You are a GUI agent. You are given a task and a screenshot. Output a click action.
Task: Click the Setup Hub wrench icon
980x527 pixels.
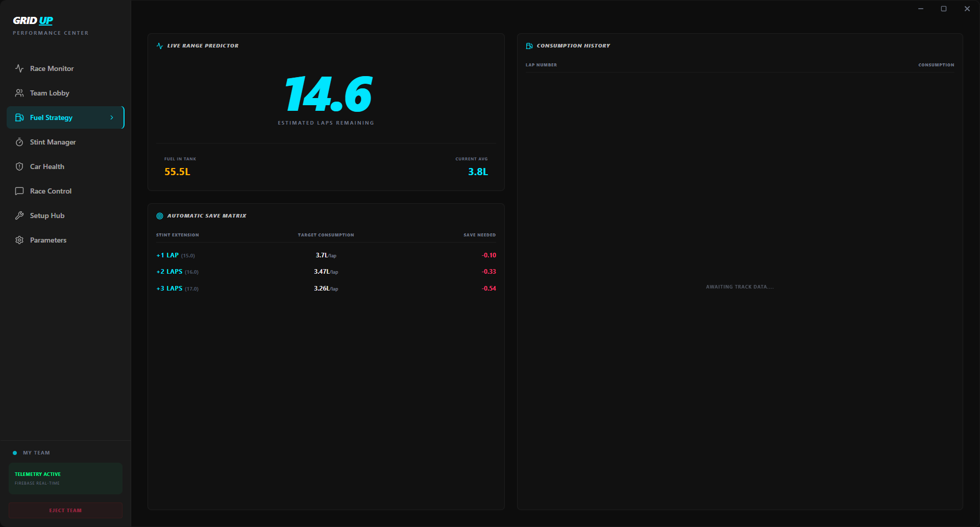[x=19, y=215]
